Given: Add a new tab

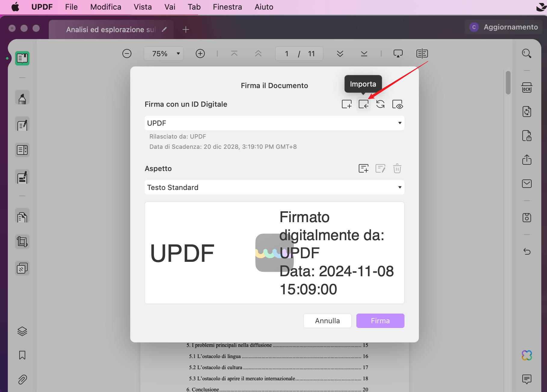Looking at the screenshot, I should click(186, 29).
